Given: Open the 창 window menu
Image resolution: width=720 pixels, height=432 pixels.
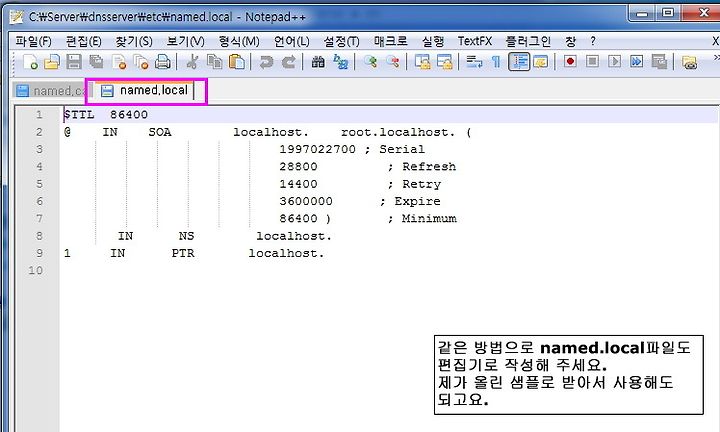Looking at the screenshot, I should 570,41.
